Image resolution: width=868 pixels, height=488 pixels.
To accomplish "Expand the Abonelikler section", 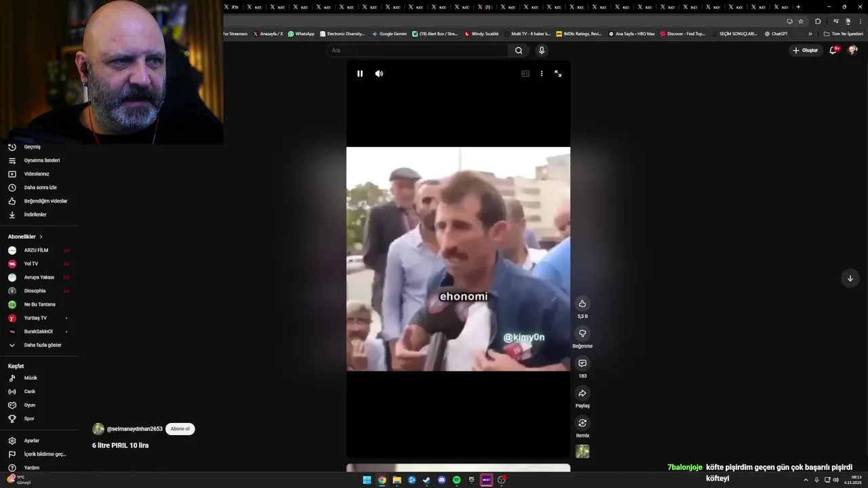I will [25, 237].
